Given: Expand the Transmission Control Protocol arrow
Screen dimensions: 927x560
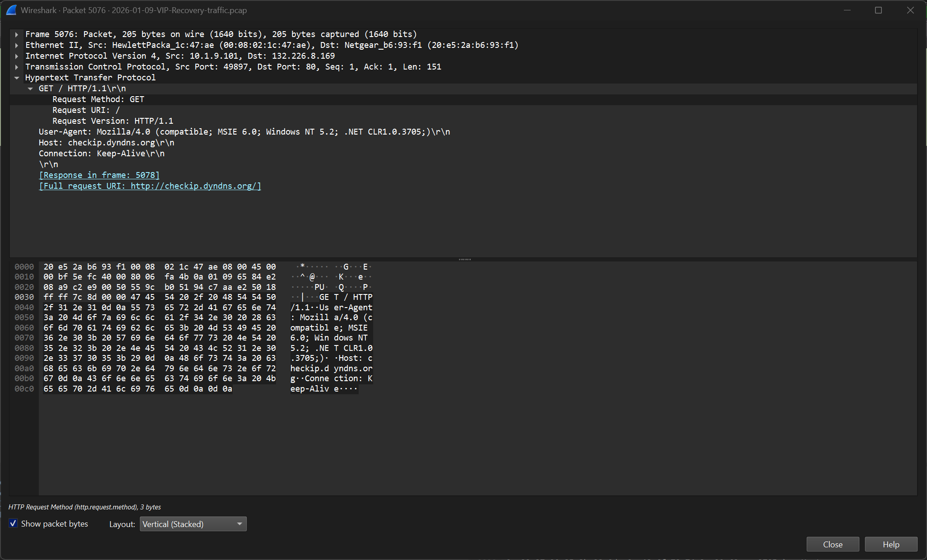Looking at the screenshot, I should 17,67.
